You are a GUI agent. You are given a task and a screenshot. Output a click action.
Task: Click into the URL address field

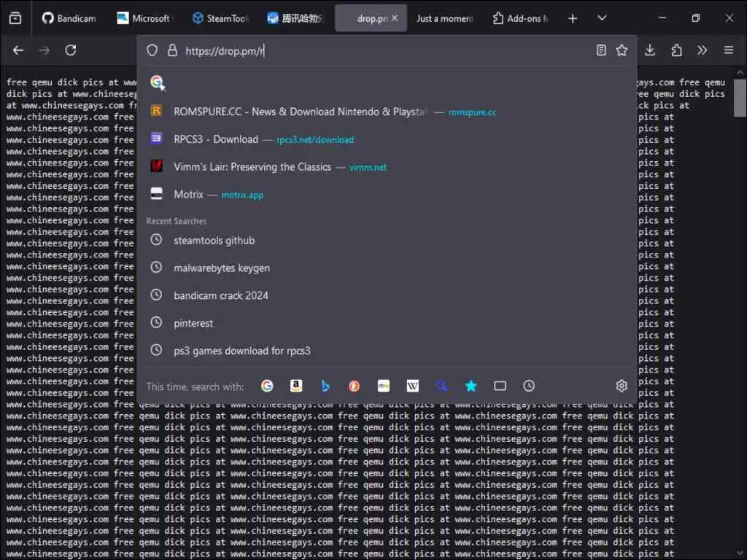coord(386,50)
